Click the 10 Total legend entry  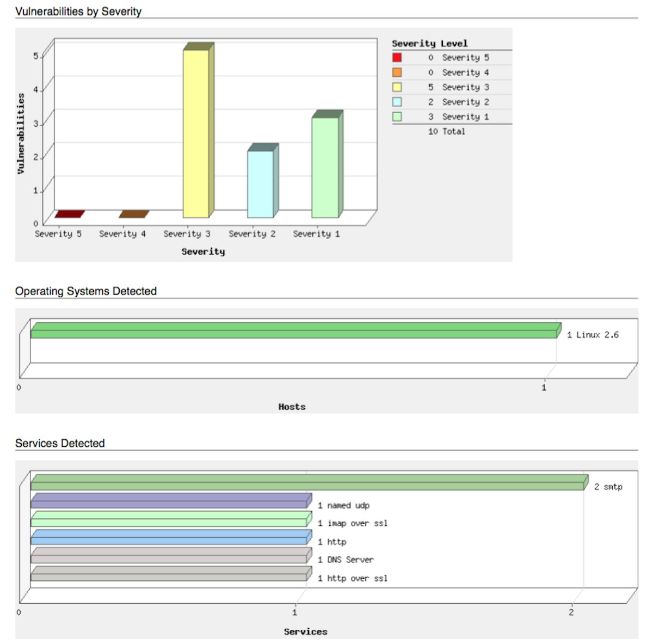click(446, 131)
